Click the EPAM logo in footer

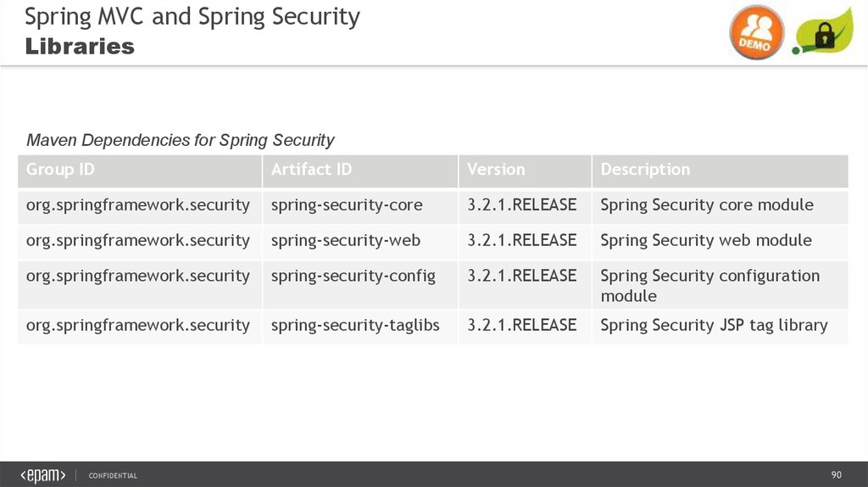(x=43, y=475)
